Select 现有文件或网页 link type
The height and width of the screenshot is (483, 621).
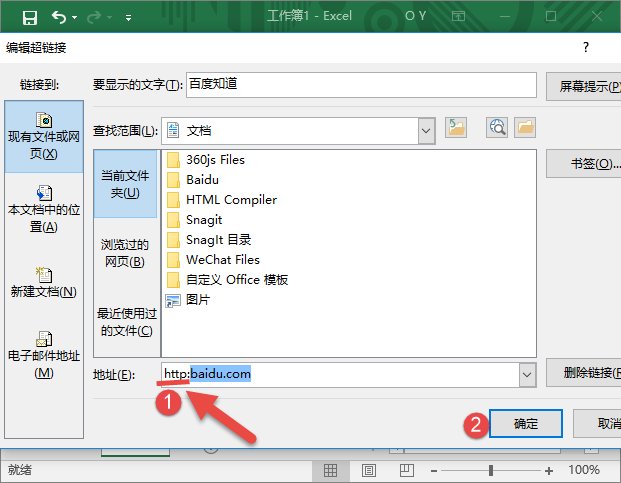pos(44,137)
